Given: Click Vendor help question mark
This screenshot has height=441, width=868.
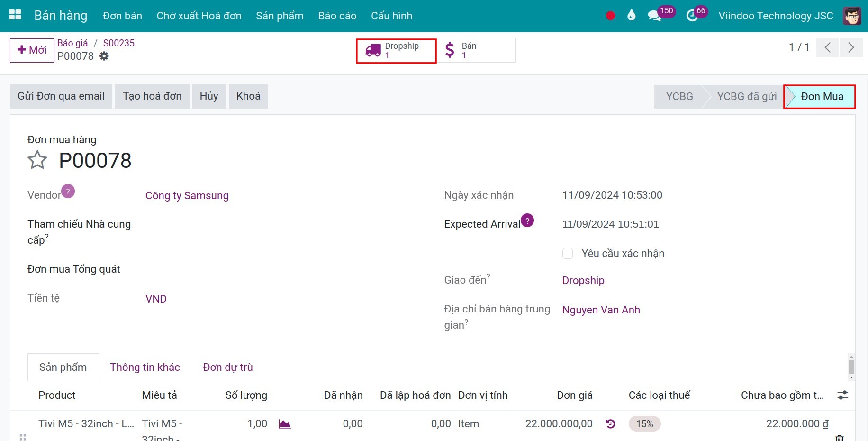Looking at the screenshot, I should pyautogui.click(x=68, y=191).
